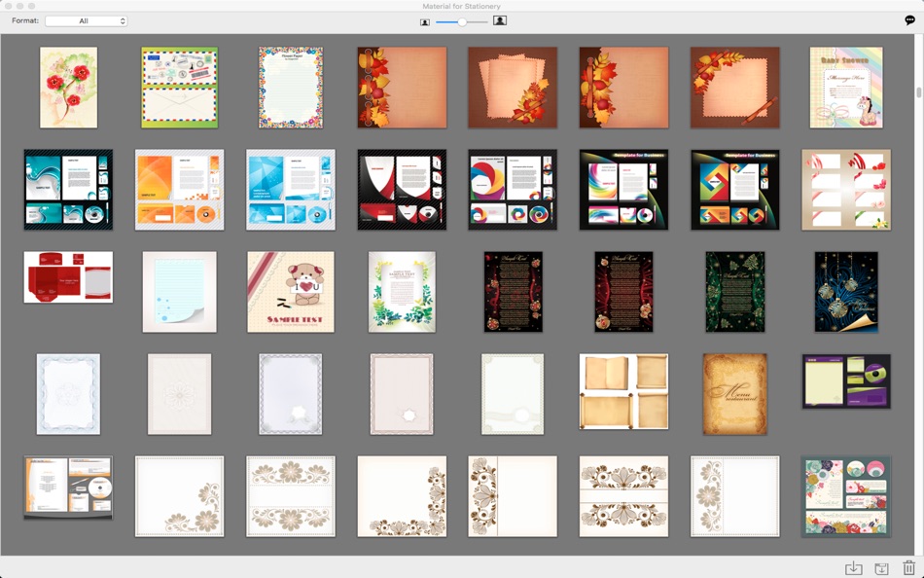Click the save-to-box export icon

(x=881, y=568)
